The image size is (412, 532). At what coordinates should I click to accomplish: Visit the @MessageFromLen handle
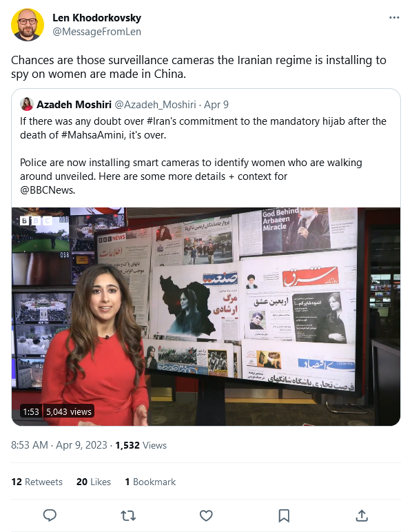coord(96,32)
